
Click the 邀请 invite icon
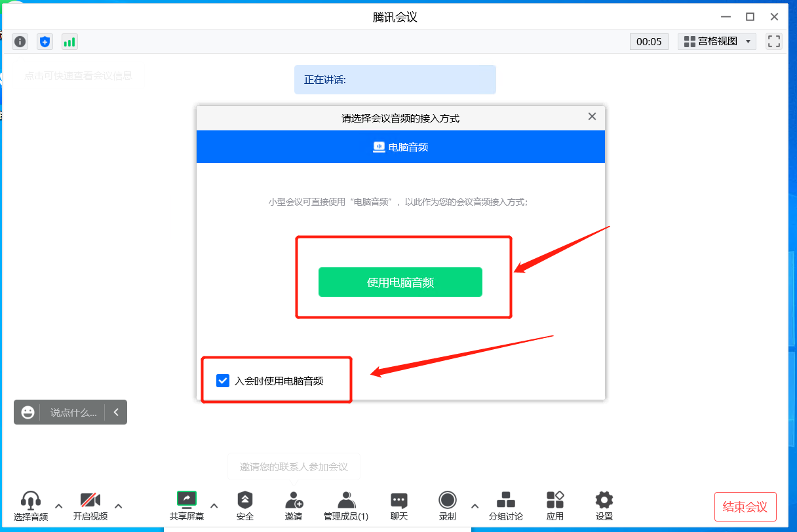point(294,506)
